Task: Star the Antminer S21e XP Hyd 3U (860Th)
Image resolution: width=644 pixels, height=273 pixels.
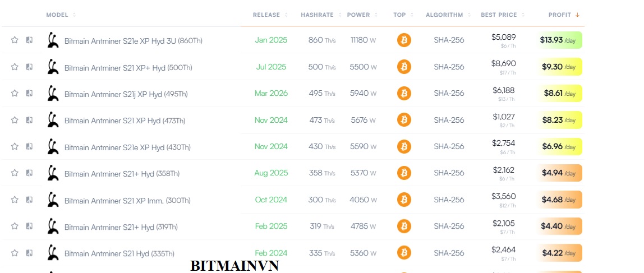Action: tap(15, 40)
